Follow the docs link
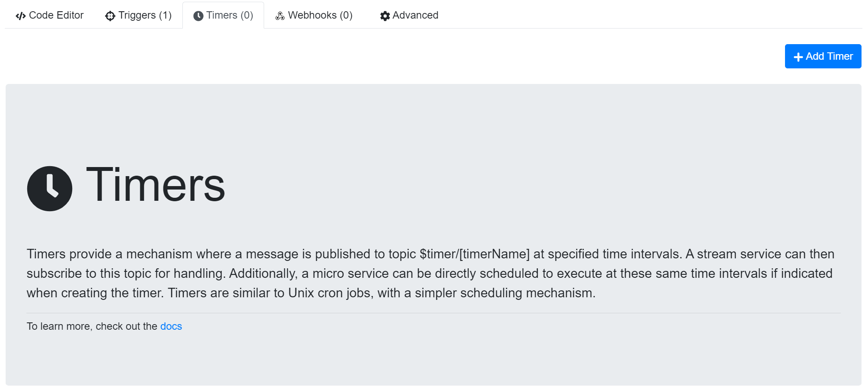 point(171,326)
